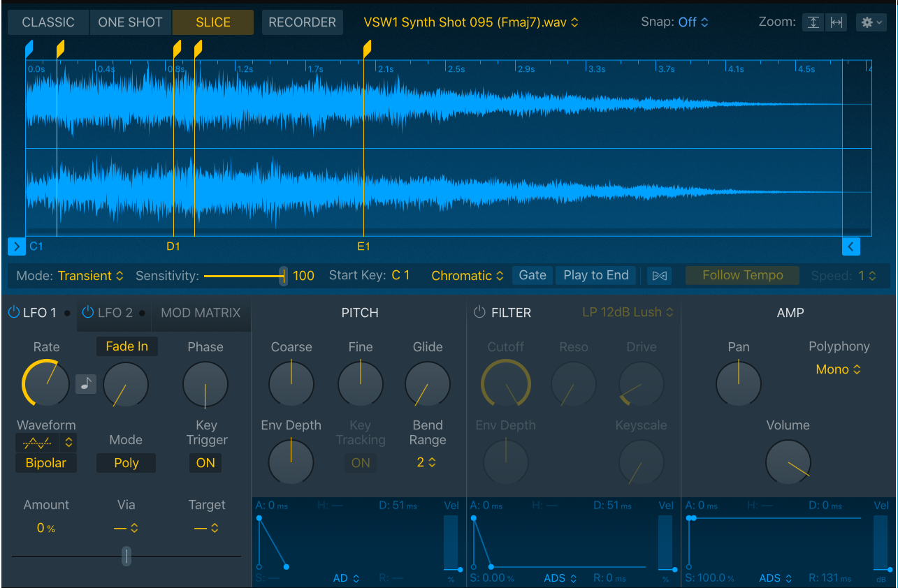898x588 pixels.
Task: Open the LP 12dB Lush filter type menu
Action: tap(628, 313)
